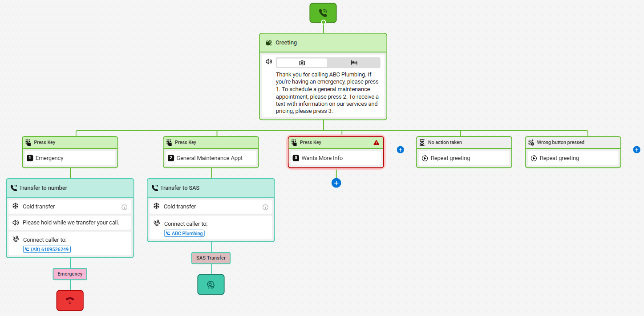Screen dimensions: 644x316
Task: Click the snowflake icon in Transfer to number
Action: tap(16, 206)
